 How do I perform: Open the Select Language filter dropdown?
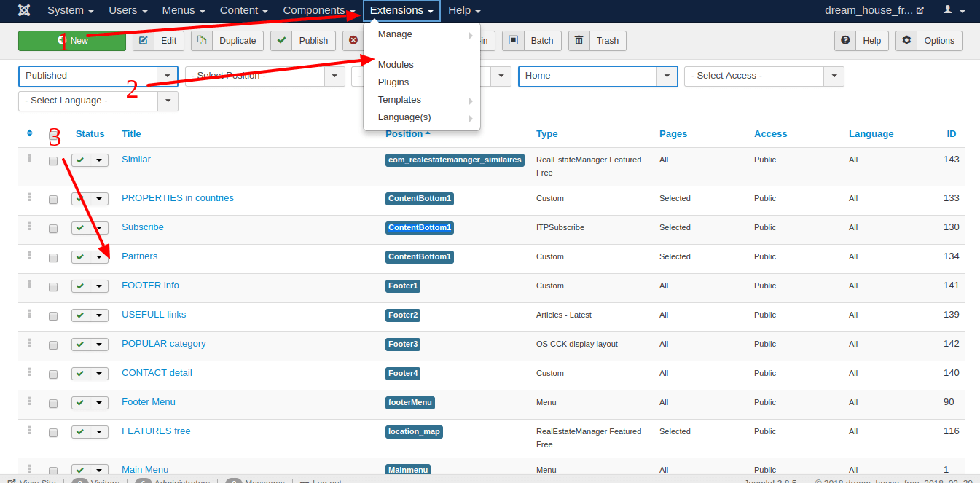coord(98,101)
